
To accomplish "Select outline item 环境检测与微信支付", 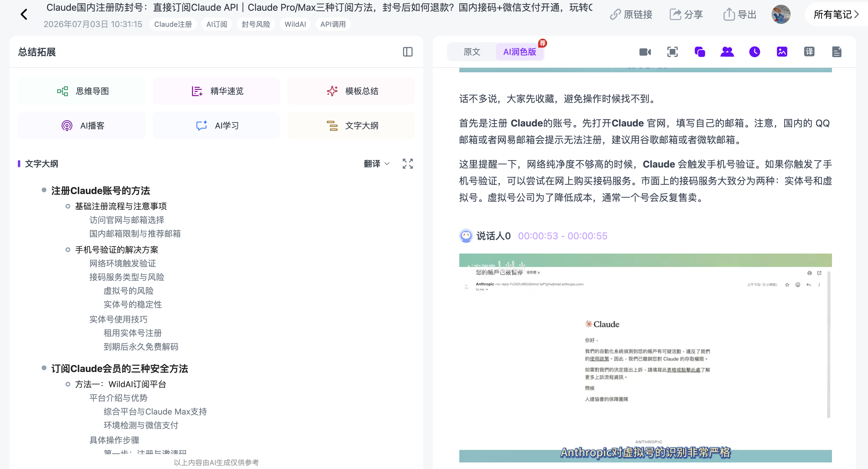I will coord(141,426).
